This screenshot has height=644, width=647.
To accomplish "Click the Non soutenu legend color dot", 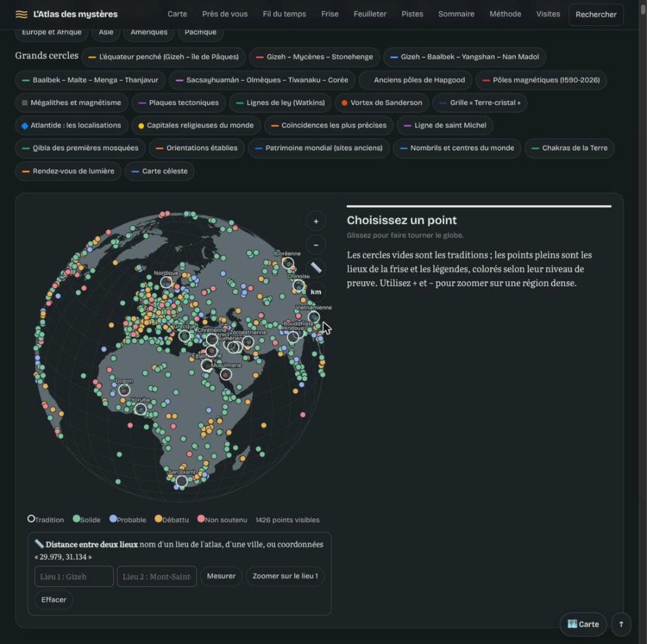I will coord(201,519).
